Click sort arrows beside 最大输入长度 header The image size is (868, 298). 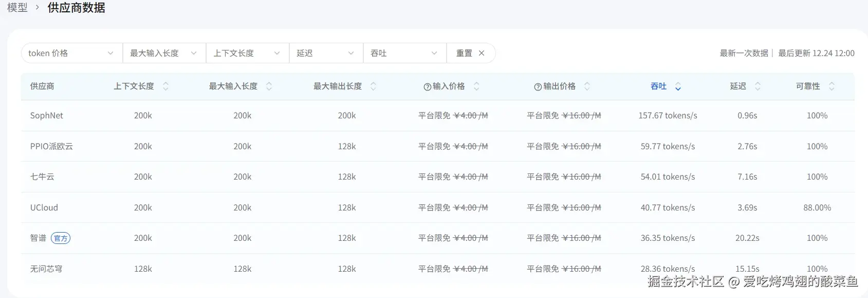(269, 86)
